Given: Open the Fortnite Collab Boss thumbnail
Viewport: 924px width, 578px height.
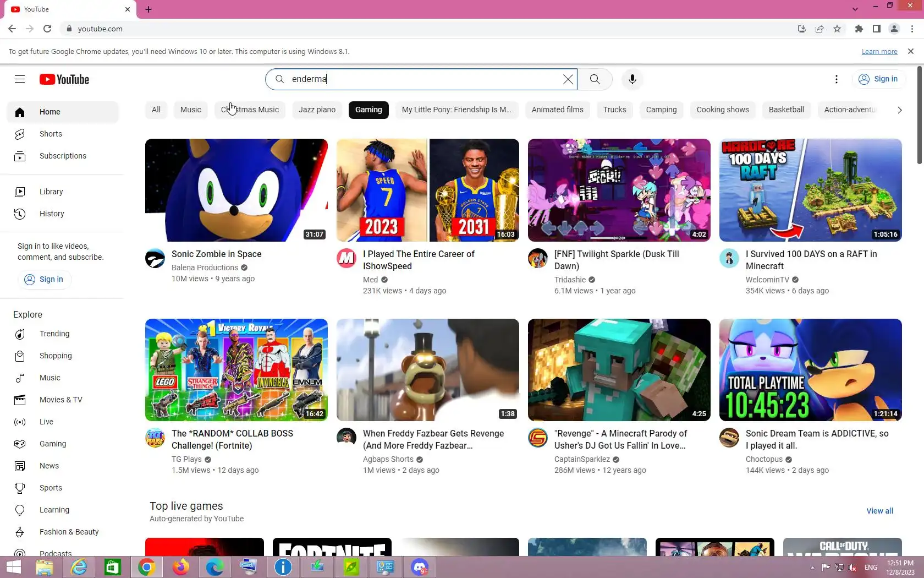Looking at the screenshot, I should [x=237, y=370].
